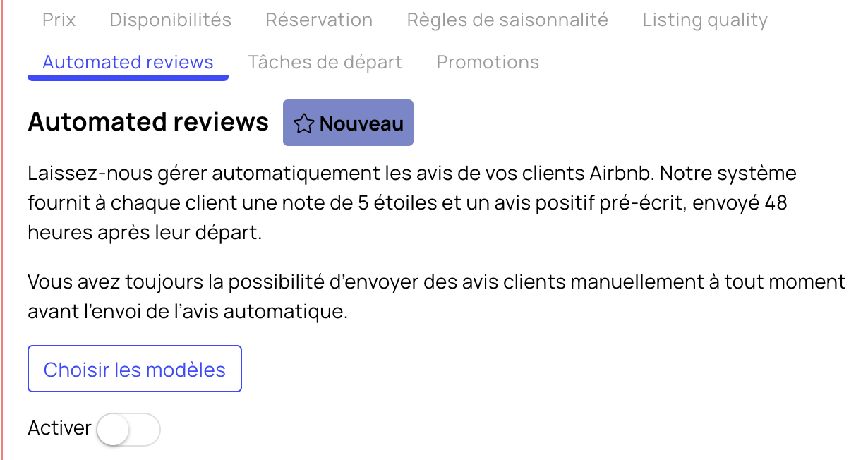Switch to the Disponibilités tab
Screen dimensions: 868x460
[x=170, y=20]
